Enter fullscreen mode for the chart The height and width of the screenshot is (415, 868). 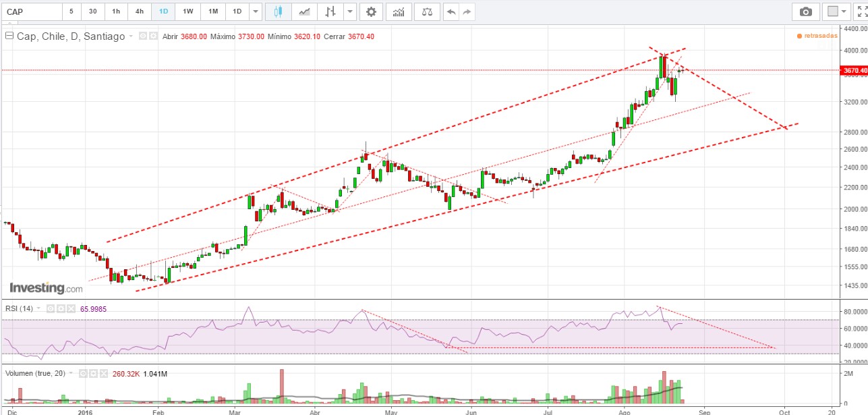coord(860,11)
